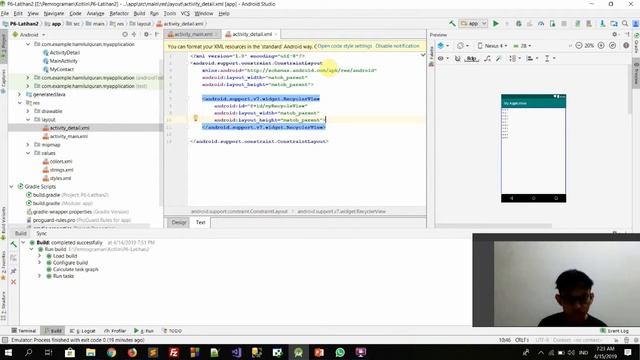Click the Search Everywhere magnifier icon
640x360 pixels.
click(x=625, y=24)
